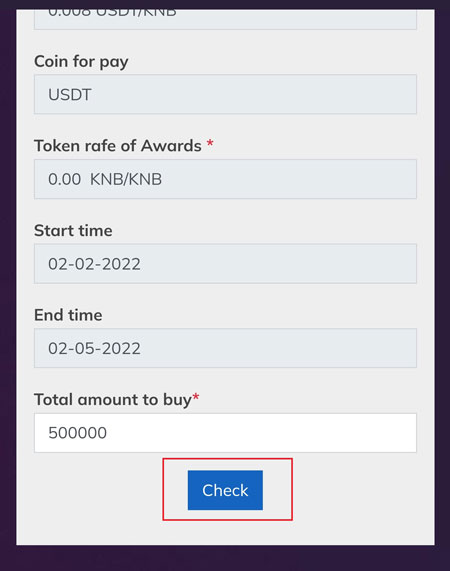Click the 02-05-2022 end date value
450x571 pixels.
[x=94, y=348]
